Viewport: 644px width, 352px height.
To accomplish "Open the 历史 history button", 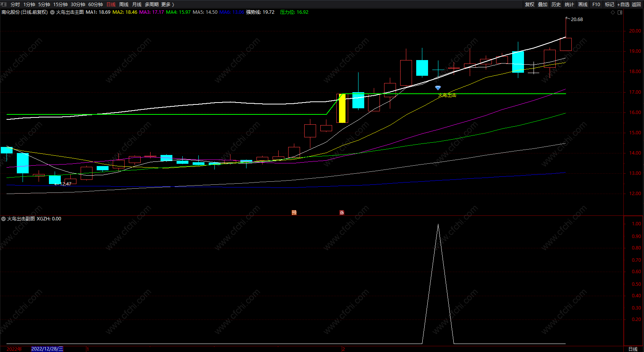I will click(x=556, y=5).
